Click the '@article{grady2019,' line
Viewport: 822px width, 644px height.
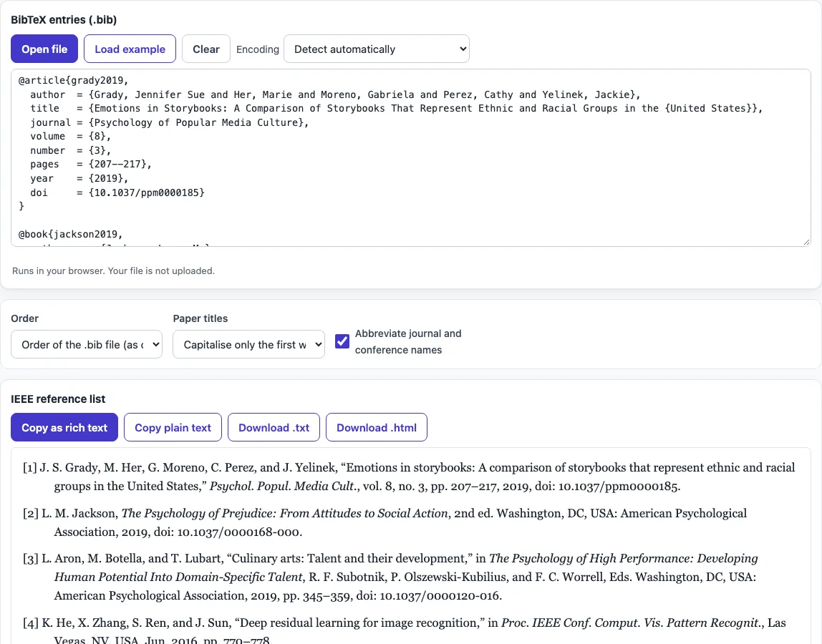[73, 80]
